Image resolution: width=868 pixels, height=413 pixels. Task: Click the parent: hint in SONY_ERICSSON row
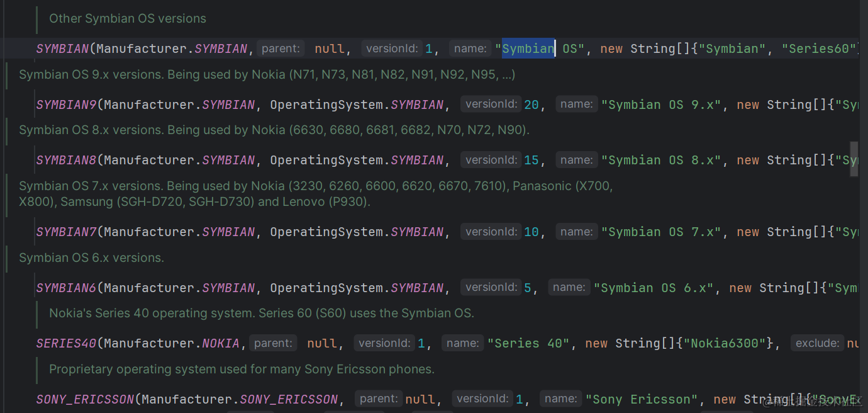click(379, 399)
